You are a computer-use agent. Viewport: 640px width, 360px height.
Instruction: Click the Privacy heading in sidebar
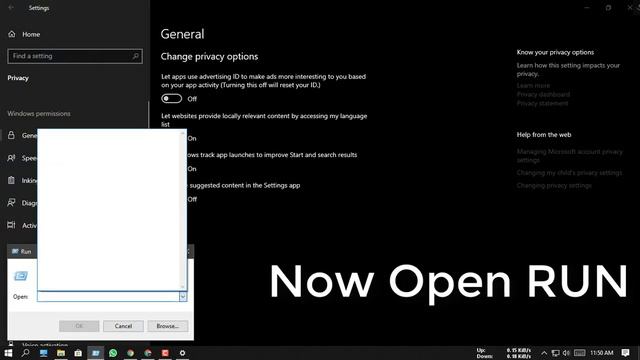coord(18,78)
